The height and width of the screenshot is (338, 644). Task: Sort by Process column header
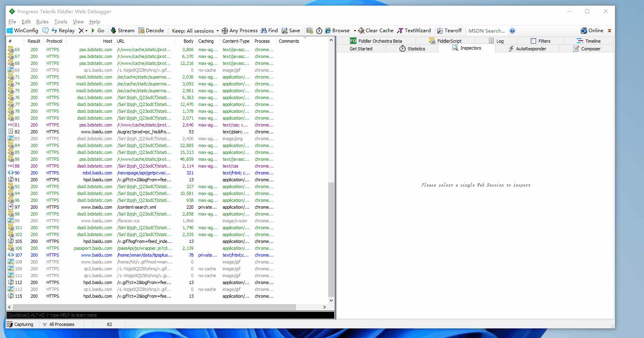pos(264,41)
